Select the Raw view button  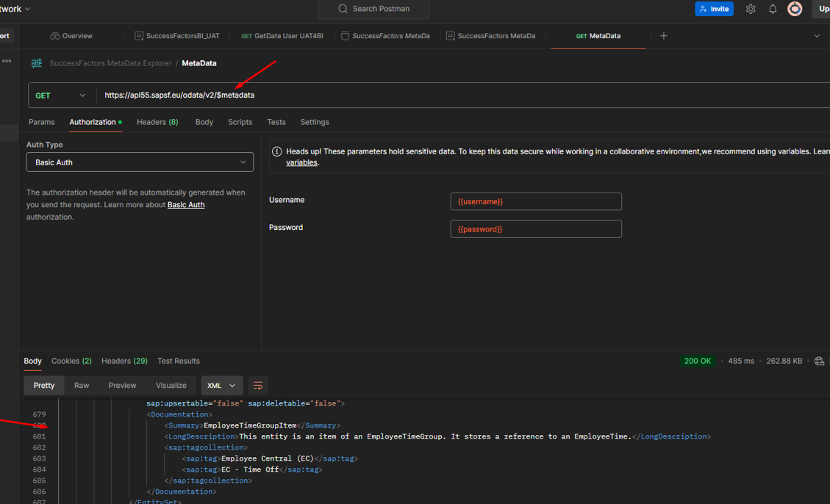click(82, 386)
